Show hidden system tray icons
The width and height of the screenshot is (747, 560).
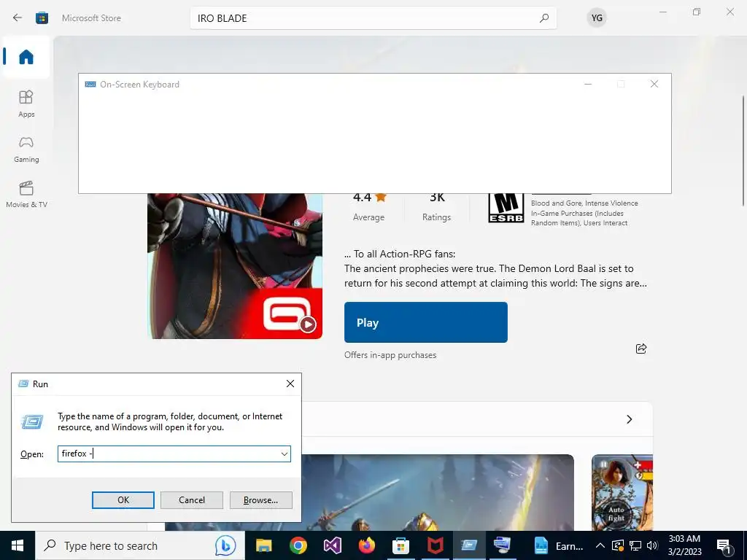pyautogui.click(x=600, y=545)
